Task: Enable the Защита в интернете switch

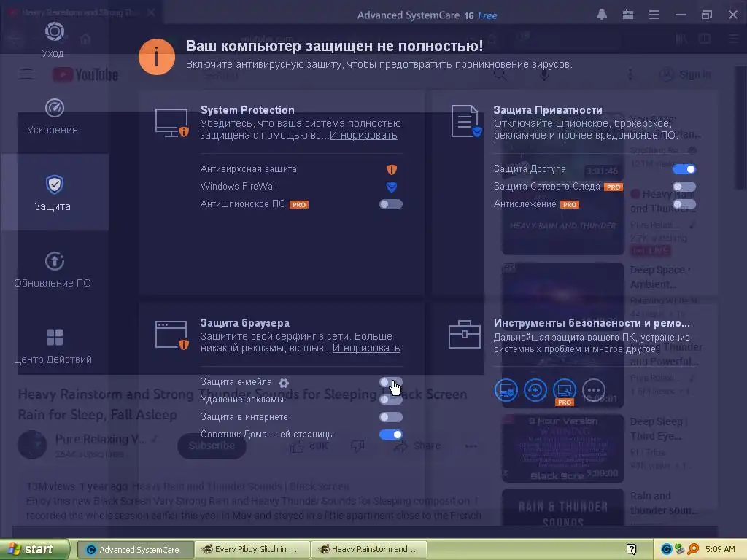Action: tap(391, 417)
